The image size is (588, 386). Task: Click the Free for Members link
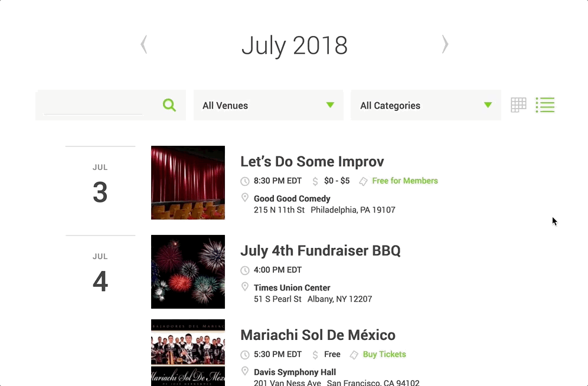[x=405, y=181]
